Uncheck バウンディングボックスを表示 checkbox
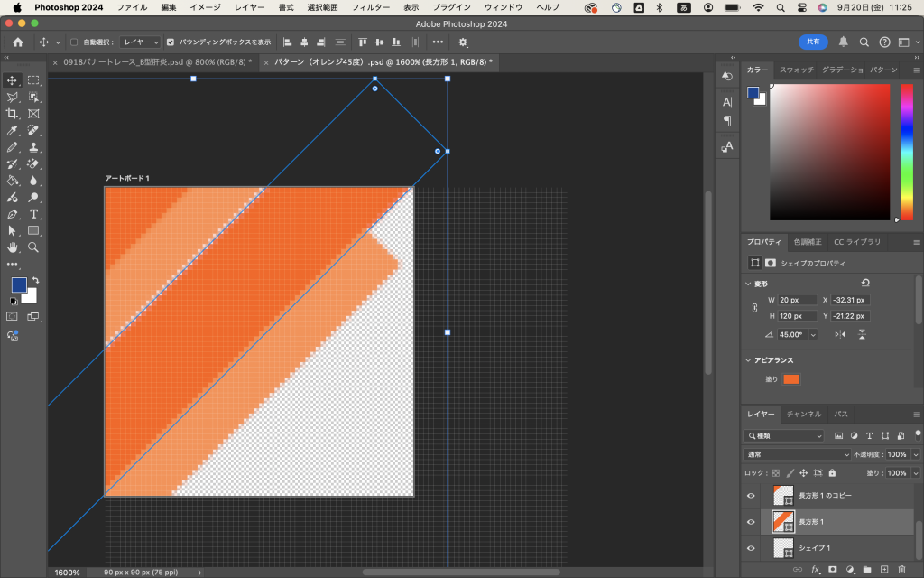This screenshot has width=924, height=578. 171,42
